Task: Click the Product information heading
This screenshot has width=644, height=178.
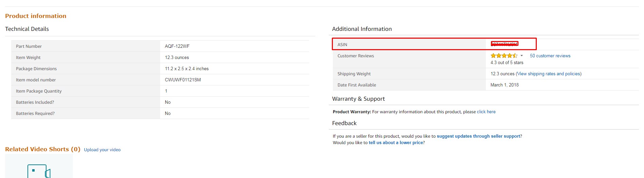Action: [36, 16]
